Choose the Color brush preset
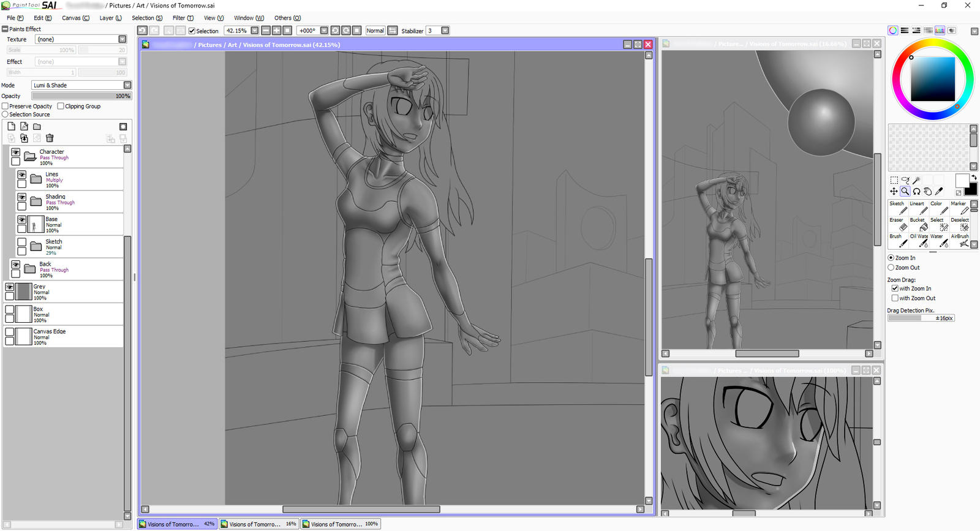 pyautogui.click(x=938, y=208)
